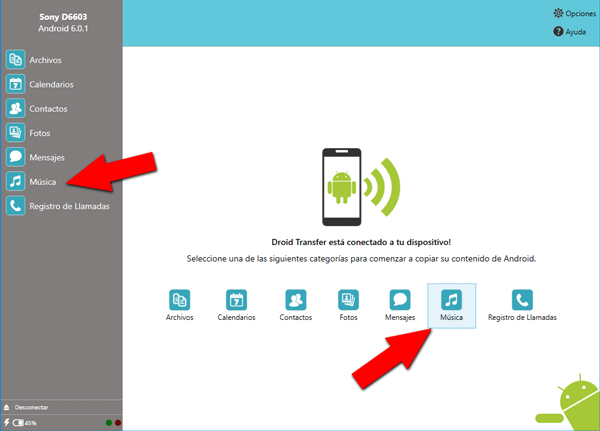Click the Android 6.0.1 version text
600x431 pixels.
coord(63,29)
